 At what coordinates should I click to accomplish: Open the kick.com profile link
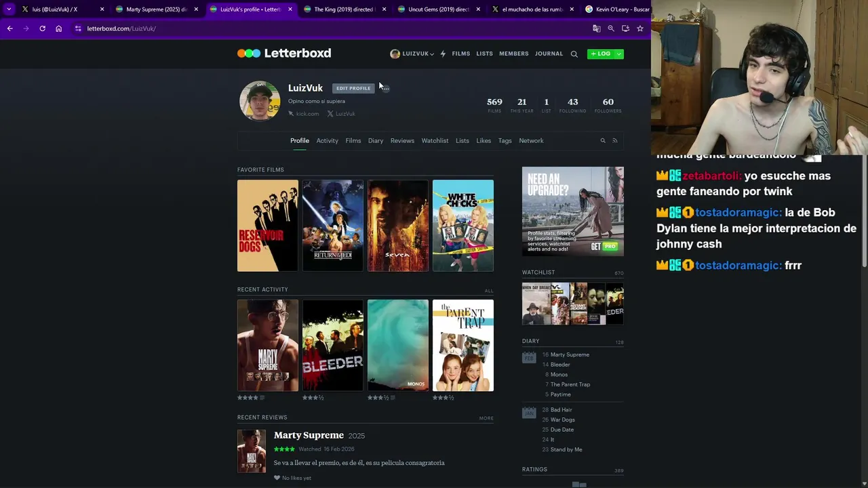[x=304, y=114]
